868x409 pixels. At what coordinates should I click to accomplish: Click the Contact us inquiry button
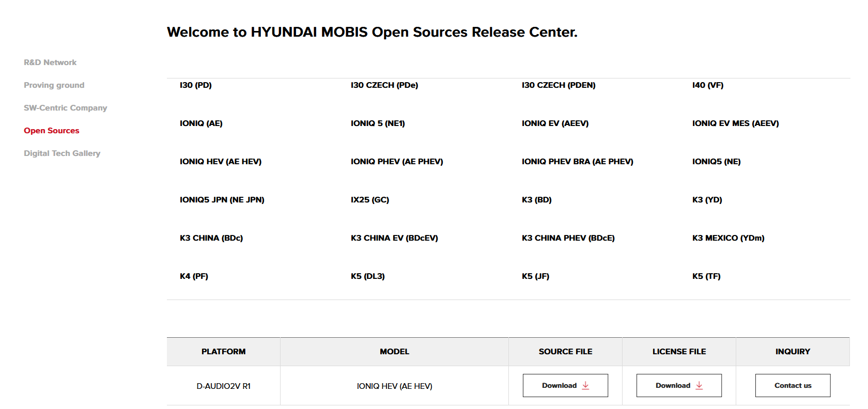(793, 385)
